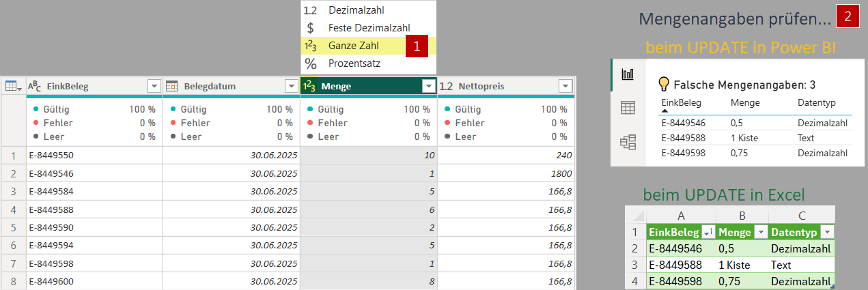
Task: Open the Excel Menge filter dropdown
Action: [759, 231]
